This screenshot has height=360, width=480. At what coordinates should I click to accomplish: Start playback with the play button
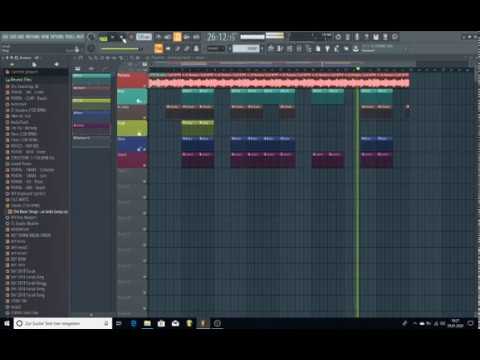tap(113, 37)
